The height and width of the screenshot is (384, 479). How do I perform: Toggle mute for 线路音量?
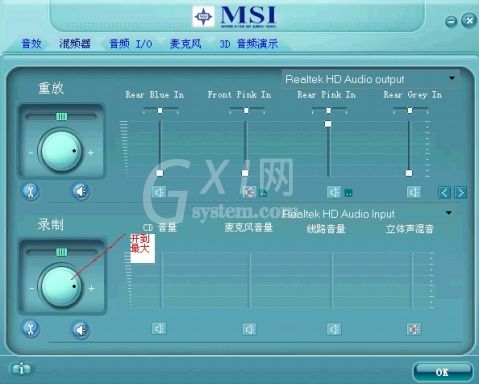tap(334, 329)
